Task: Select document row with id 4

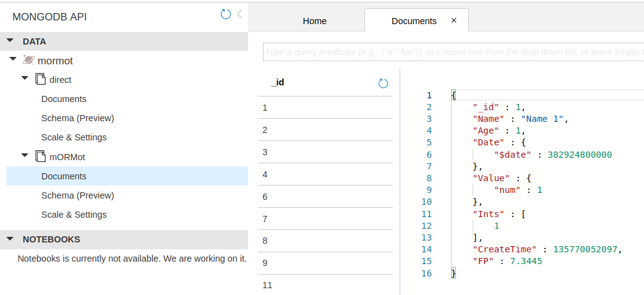Action: [x=325, y=174]
